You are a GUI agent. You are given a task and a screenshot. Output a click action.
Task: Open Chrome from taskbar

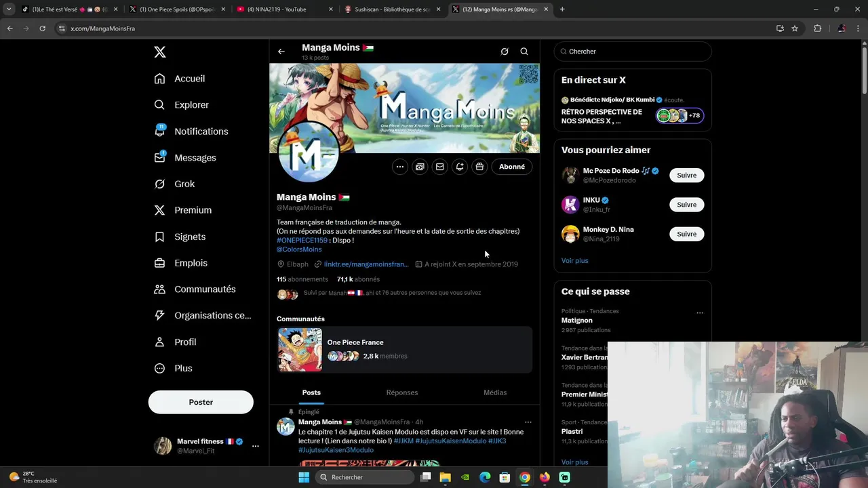[x=525, y=477]
